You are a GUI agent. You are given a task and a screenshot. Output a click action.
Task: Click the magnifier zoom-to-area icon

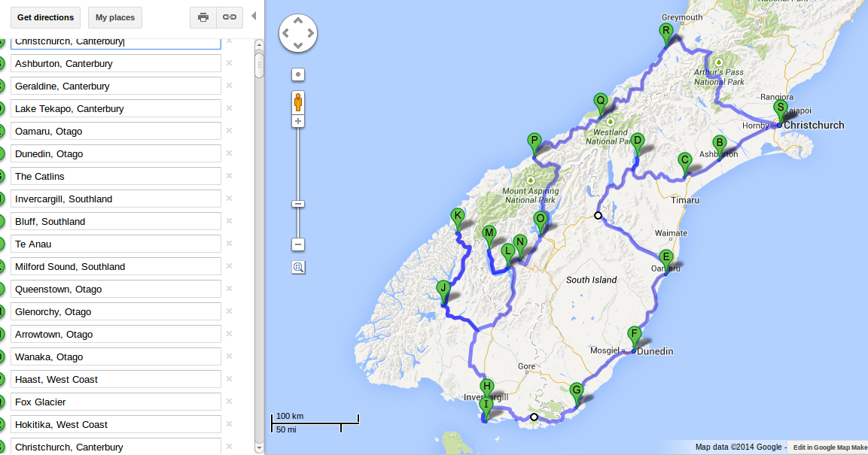[298, 268]
